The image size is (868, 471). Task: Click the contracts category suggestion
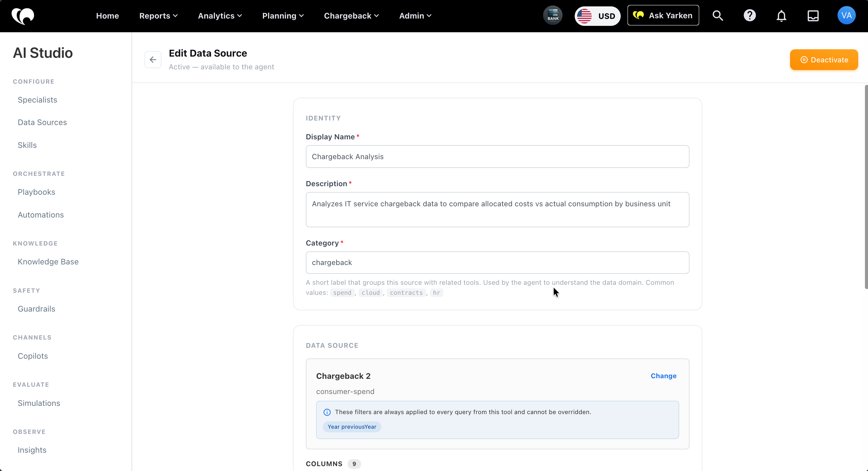pyautogui.click(x=406, y=293)
